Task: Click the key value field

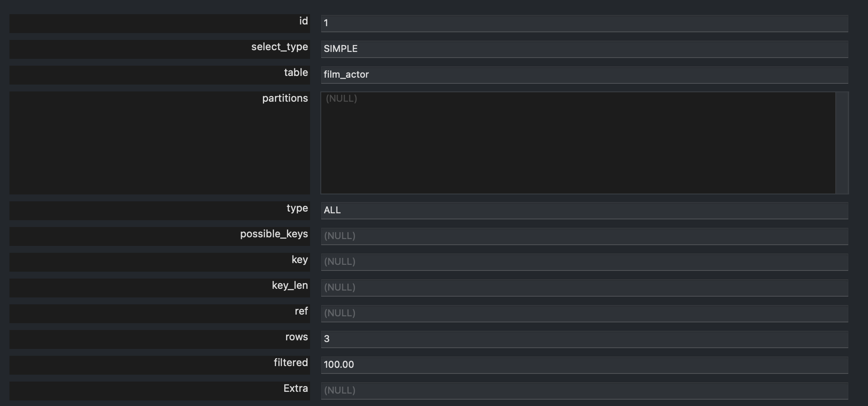Action: tap(584, 262)
